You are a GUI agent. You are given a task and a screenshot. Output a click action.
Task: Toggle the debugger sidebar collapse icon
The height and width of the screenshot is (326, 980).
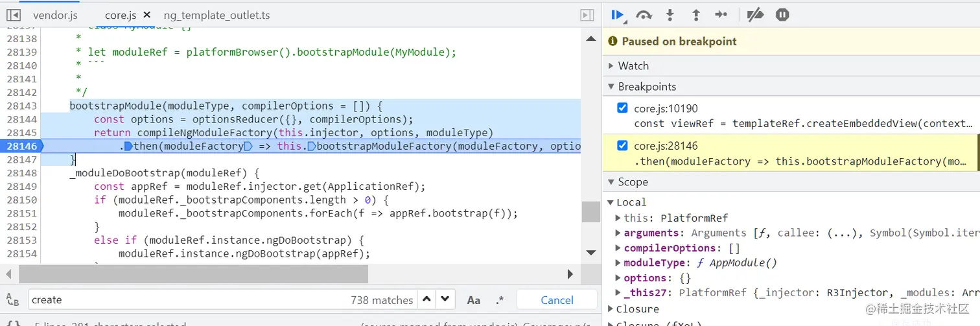tap(587, 14)
